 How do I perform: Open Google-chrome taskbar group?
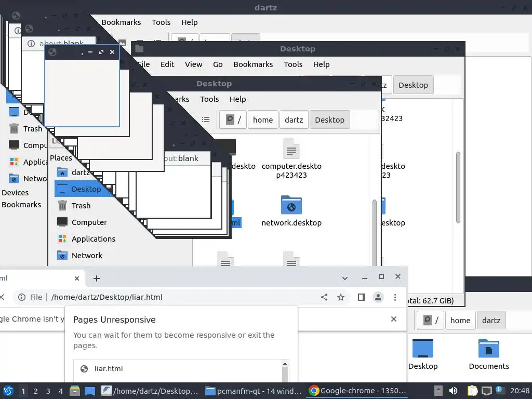coord(357,391)
